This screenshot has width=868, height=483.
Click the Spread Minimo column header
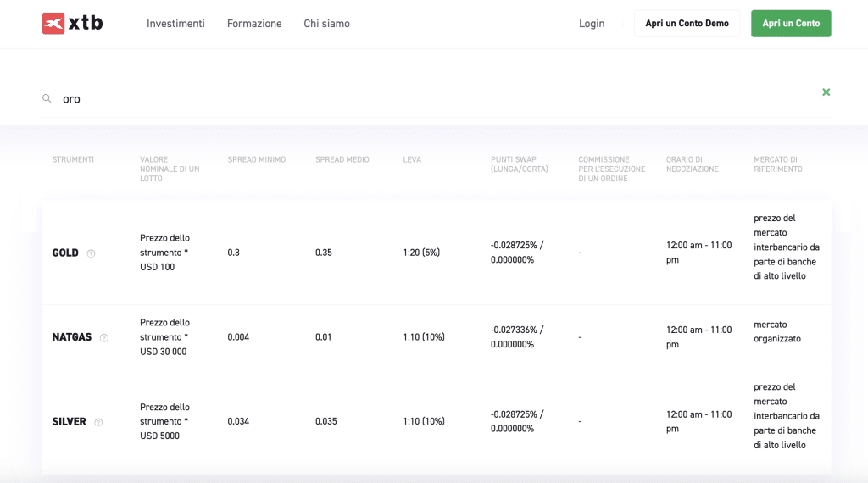(257, 159)
